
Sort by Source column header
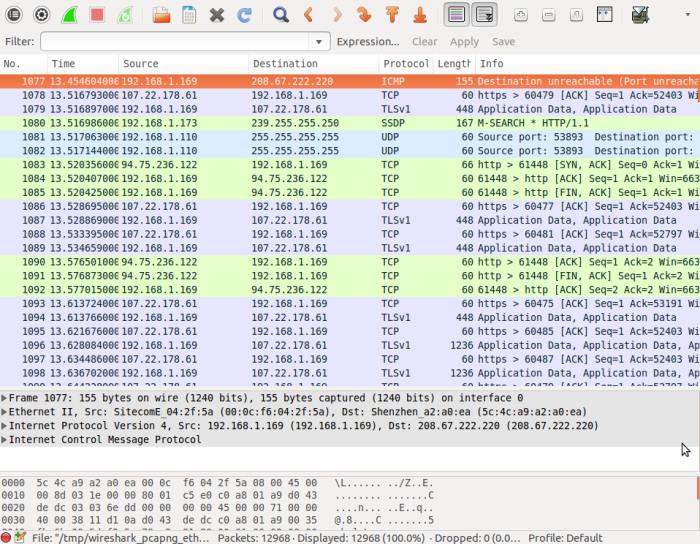pos(183,63)
